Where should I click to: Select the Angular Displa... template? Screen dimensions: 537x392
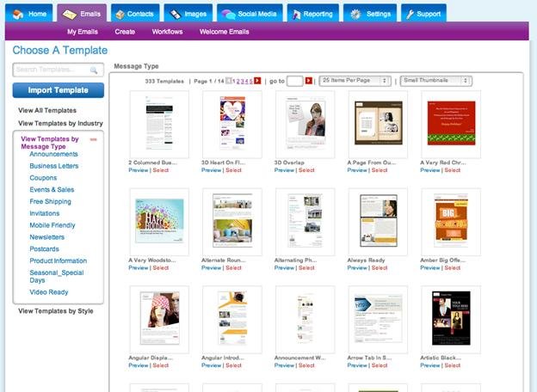coord(161,365)
